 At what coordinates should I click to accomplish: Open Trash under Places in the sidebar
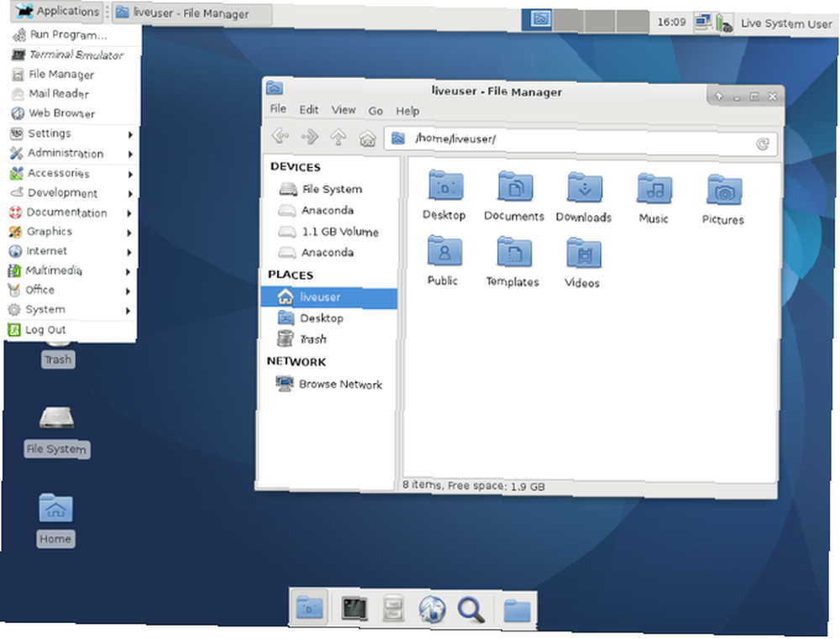328,339
